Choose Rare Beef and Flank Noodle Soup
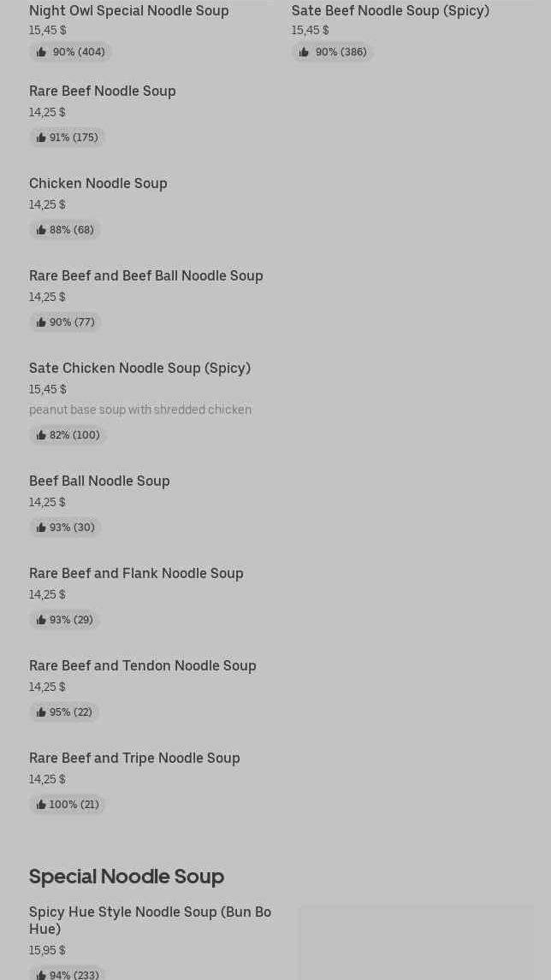Screen dimensions: 551x980 136,573
